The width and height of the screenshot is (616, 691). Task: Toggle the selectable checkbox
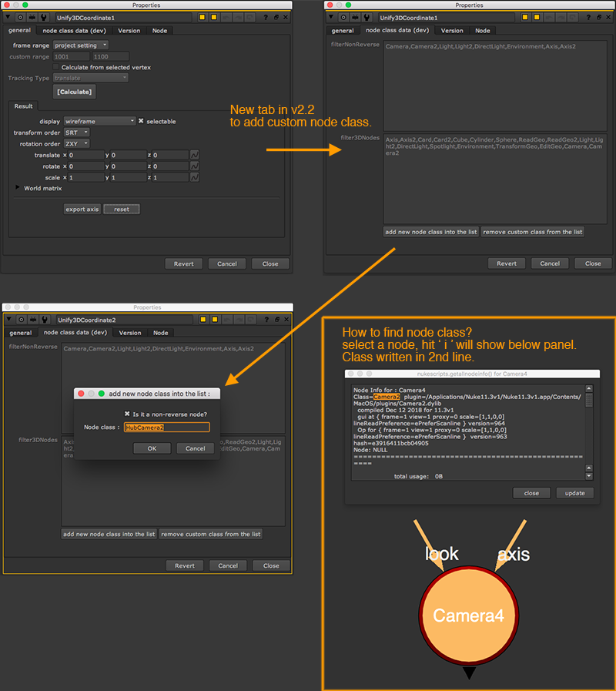[141, 121]
